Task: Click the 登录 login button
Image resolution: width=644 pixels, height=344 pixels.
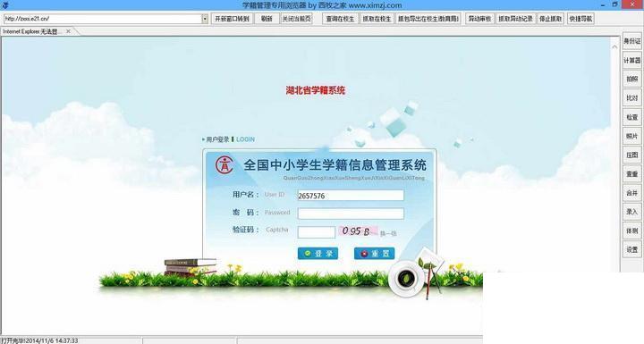Action: pos(318,254)
